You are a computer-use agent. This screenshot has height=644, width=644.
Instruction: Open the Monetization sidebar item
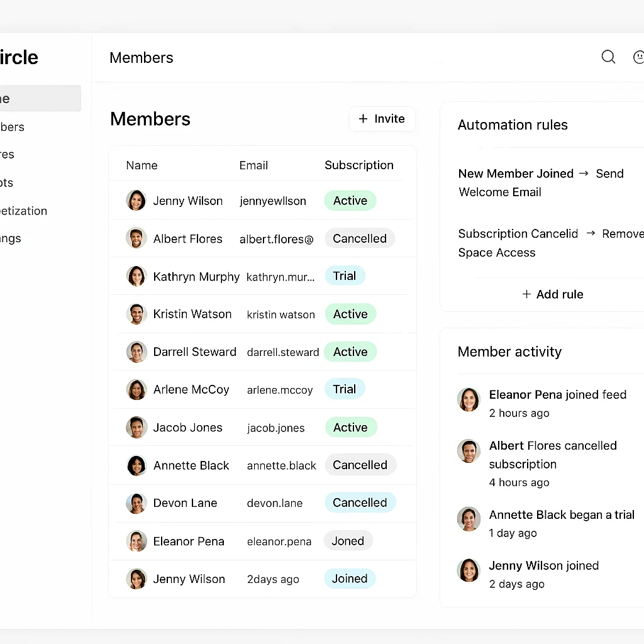(23, 211)
